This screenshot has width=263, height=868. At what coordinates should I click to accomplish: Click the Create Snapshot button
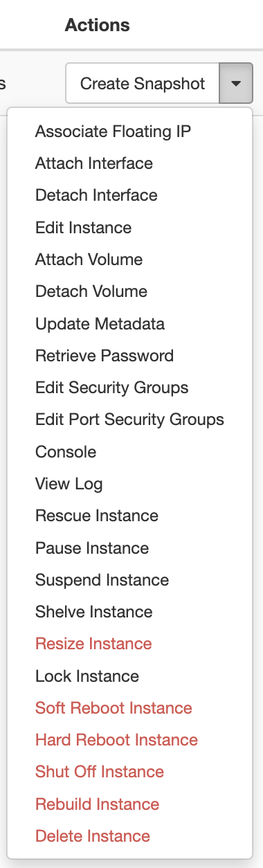click(x=143, y=84)
